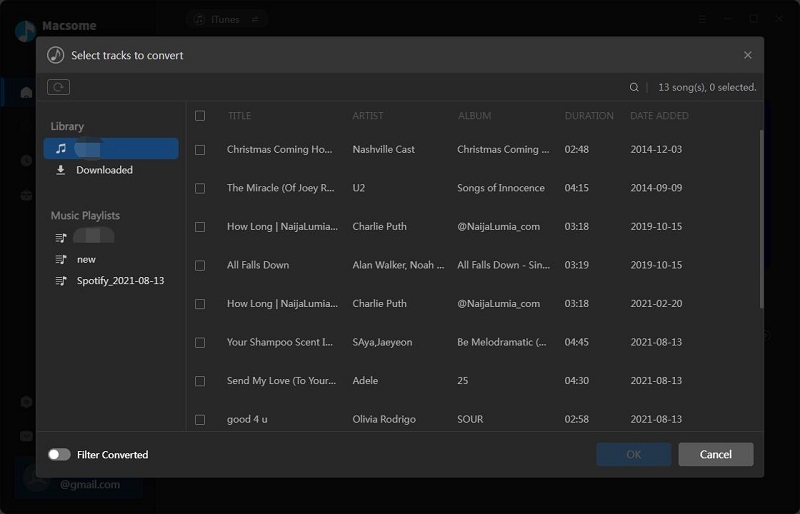Click the Be Melodramatic album cell
This screenshot has width=800, height=514.
tap(502, 342)
